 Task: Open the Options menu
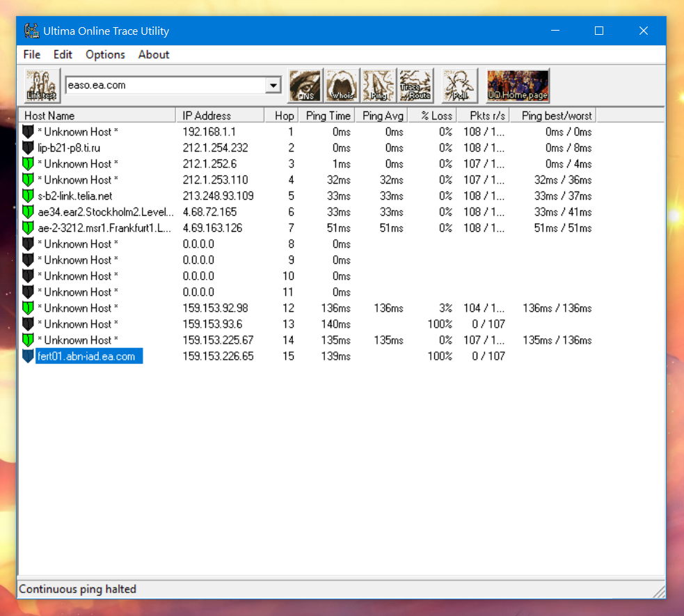105,54
